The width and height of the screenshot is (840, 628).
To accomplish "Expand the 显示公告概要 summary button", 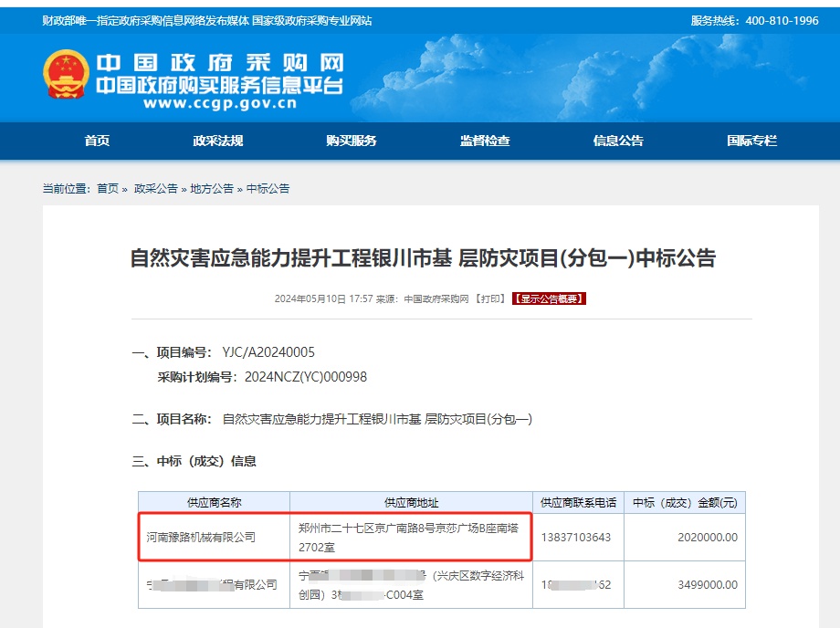I will [x=548, y=299].
